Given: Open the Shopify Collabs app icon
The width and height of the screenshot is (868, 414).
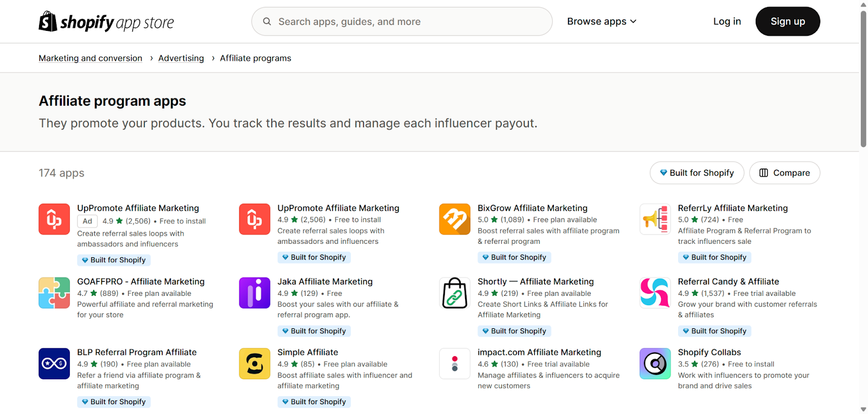Looking at the screenshot, I should point(655,364).
